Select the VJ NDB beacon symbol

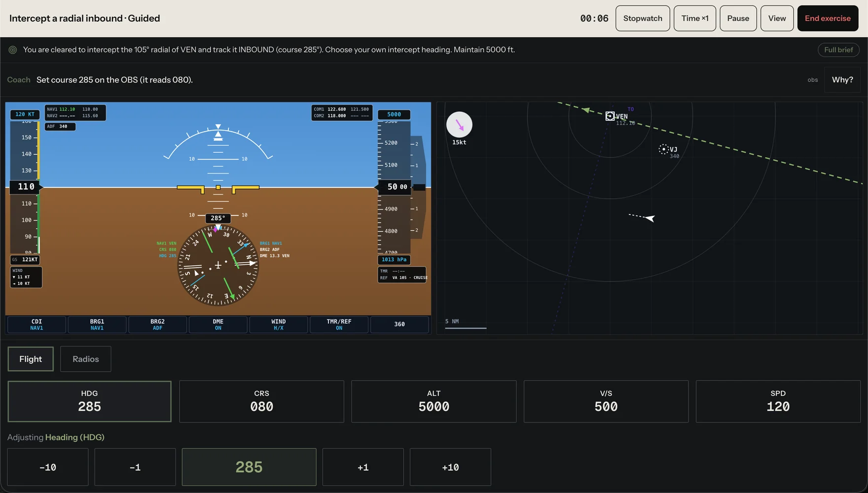point(663,149)
